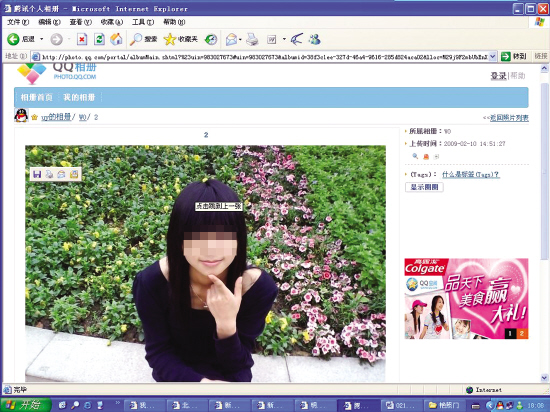Click the red X Stop button
This screenshot has height=412, width=550.
click(82, 39)
